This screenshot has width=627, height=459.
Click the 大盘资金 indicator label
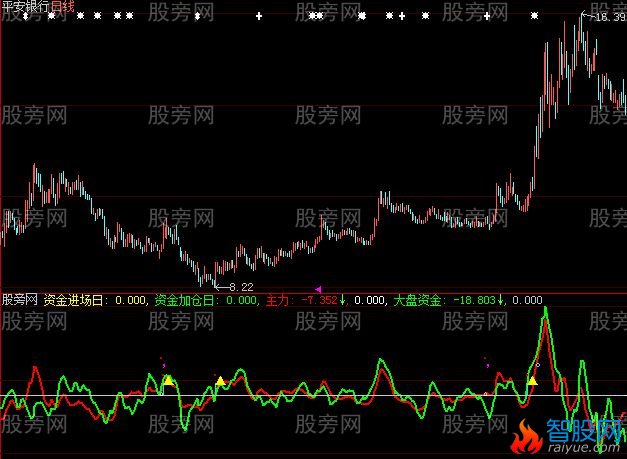click(417, 300)
